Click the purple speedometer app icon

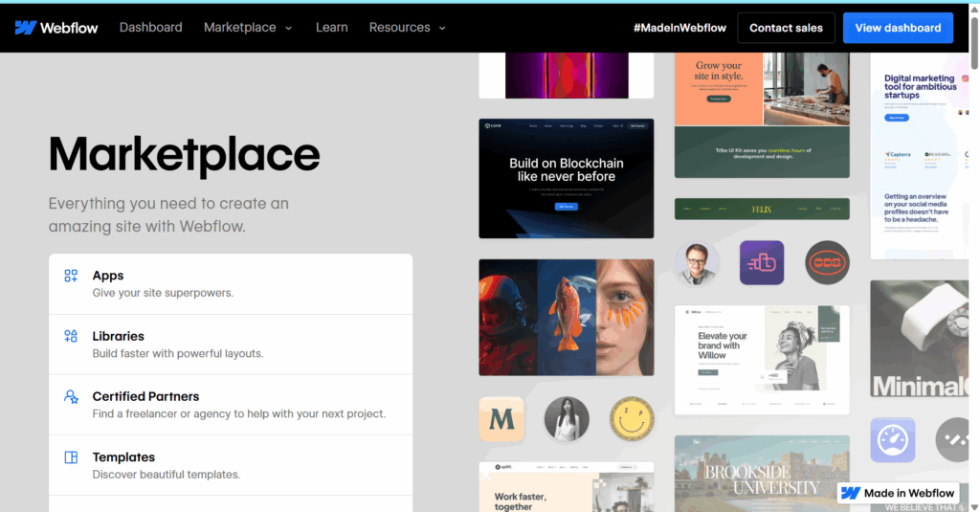[x=892, y=440]
